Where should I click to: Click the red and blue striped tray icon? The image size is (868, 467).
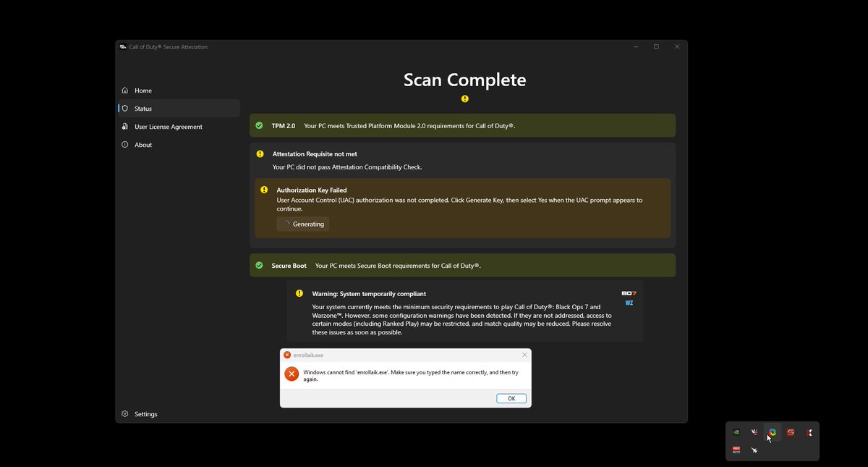736,450
